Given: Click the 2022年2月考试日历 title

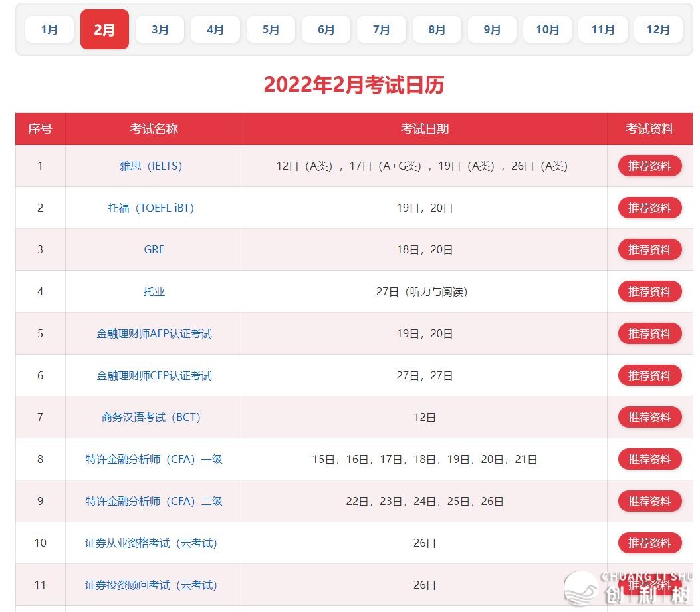Looking at the screenshot, I should 354,85.
